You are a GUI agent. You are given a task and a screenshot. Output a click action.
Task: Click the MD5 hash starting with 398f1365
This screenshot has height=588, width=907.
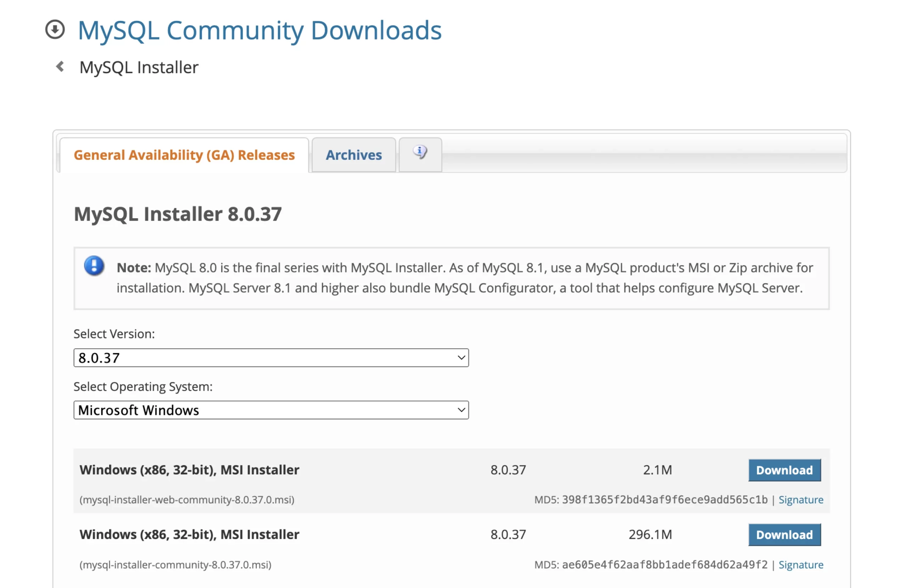pos(665,499)
